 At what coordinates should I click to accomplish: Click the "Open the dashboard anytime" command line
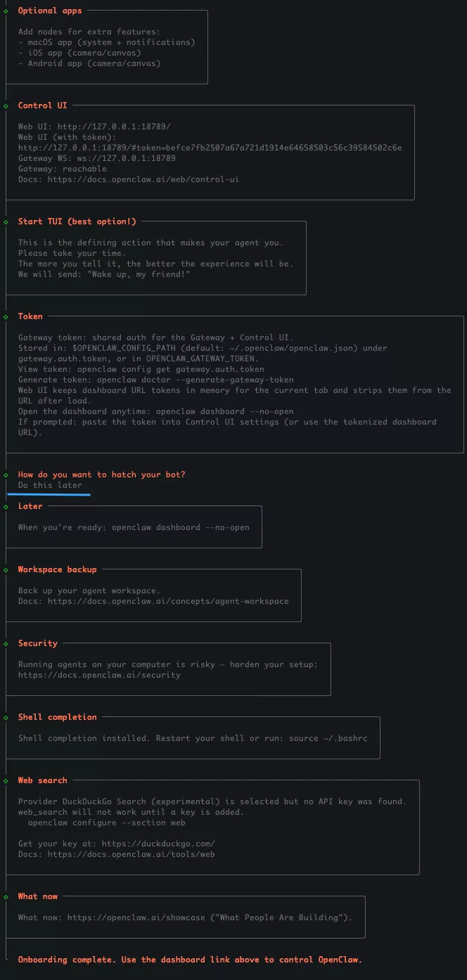pos(156,411)
